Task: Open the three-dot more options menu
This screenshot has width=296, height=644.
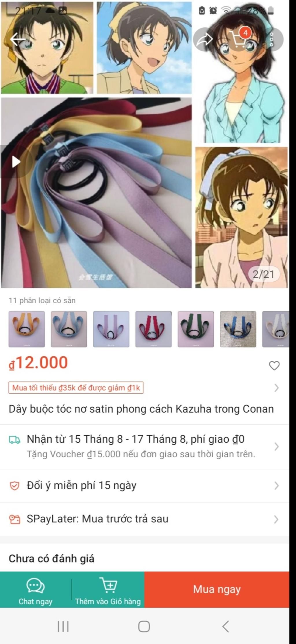Action: tap(271, 40)
